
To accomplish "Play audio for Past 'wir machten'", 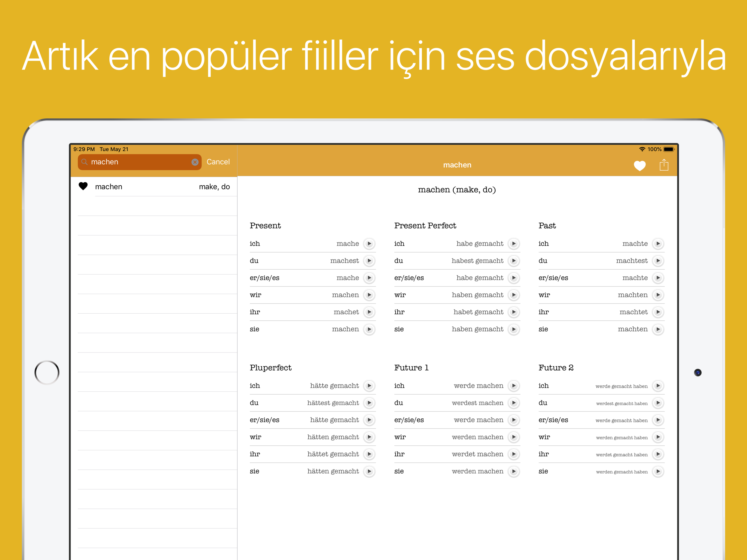I will pyautogui.click(x=658, y=295).
